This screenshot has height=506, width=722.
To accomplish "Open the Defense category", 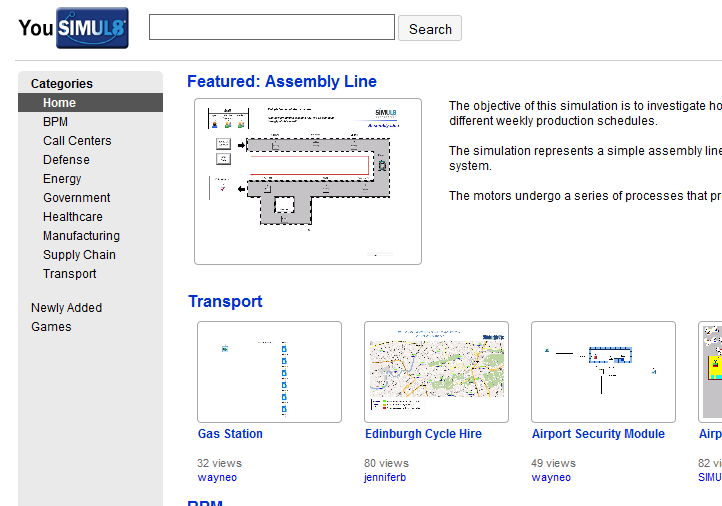I will click(66, 160).
